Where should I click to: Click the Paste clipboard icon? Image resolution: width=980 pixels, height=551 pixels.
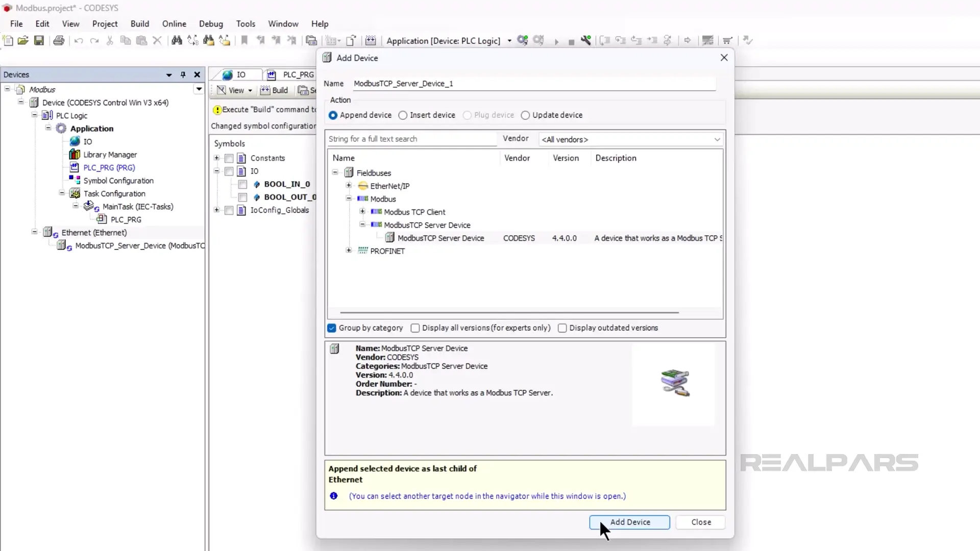point(141,40)
